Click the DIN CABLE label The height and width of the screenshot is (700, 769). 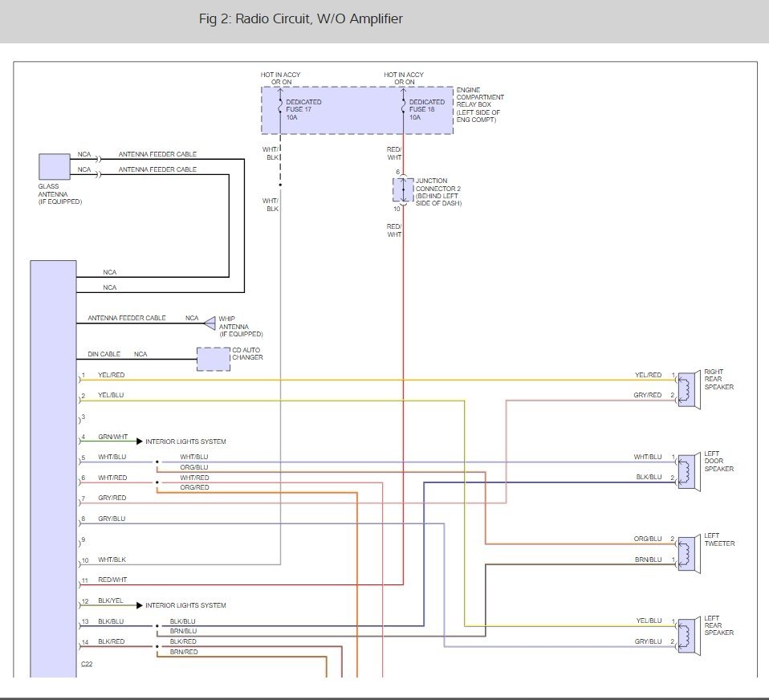[x=104, y=354]
